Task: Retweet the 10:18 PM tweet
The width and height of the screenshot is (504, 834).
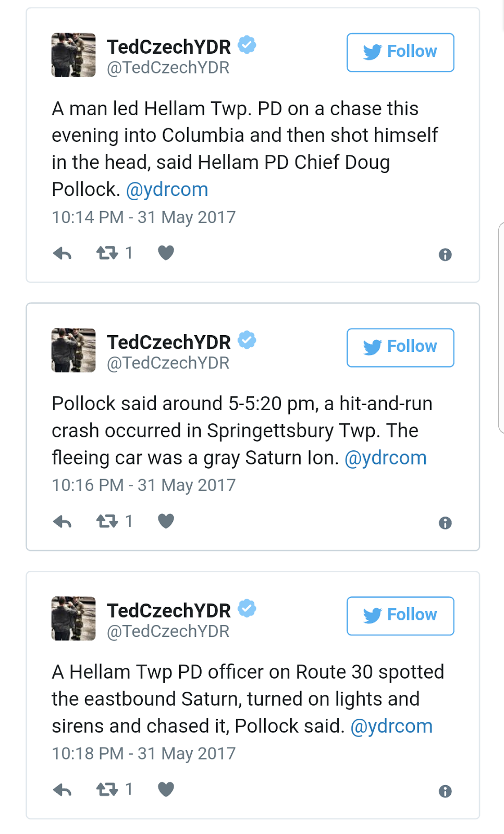Action: pyautogui.click(x=107, y=790)
